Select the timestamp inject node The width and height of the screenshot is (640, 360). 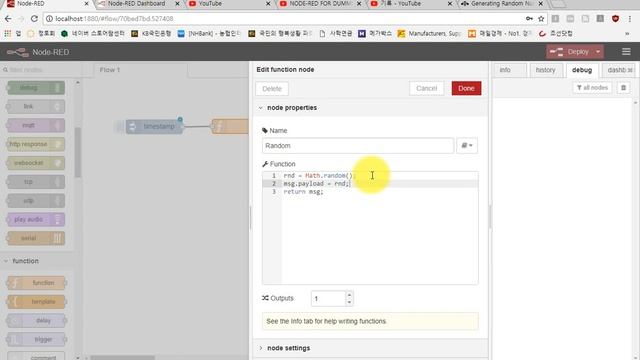click(x=154, y=127)
